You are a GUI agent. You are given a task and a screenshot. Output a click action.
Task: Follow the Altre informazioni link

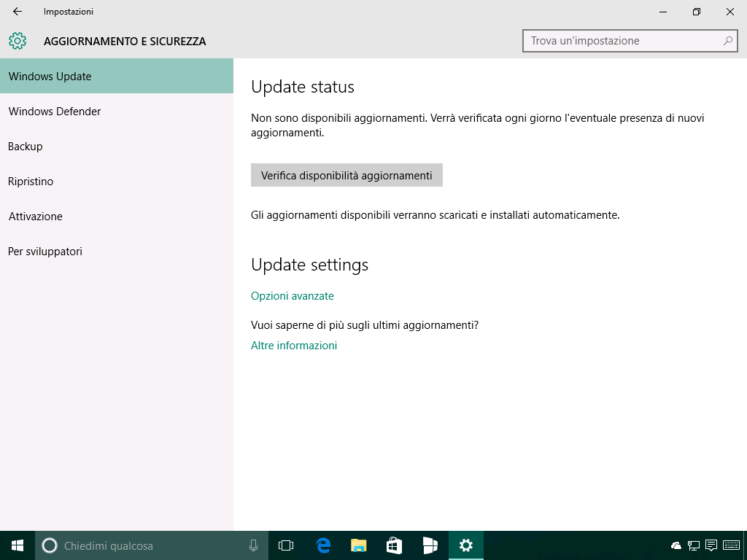click(x=294, y=345)
